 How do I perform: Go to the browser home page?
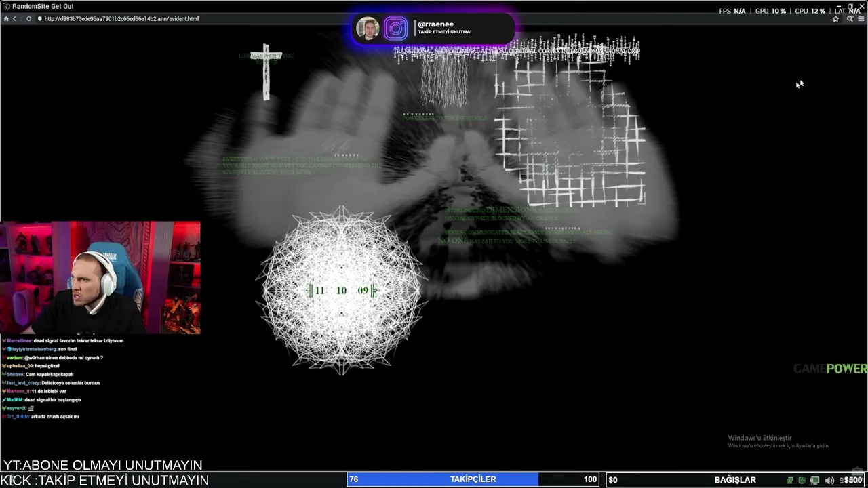6,19
